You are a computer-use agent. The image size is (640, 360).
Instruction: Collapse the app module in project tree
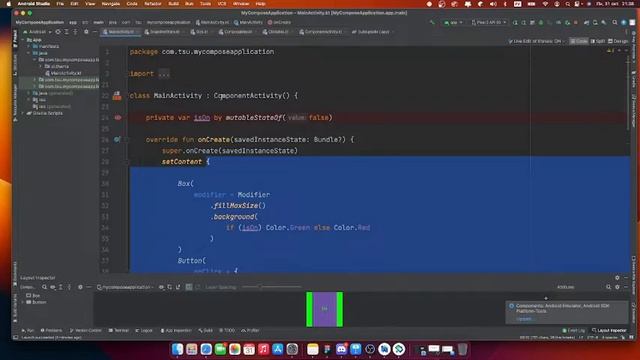pos(23,40)
